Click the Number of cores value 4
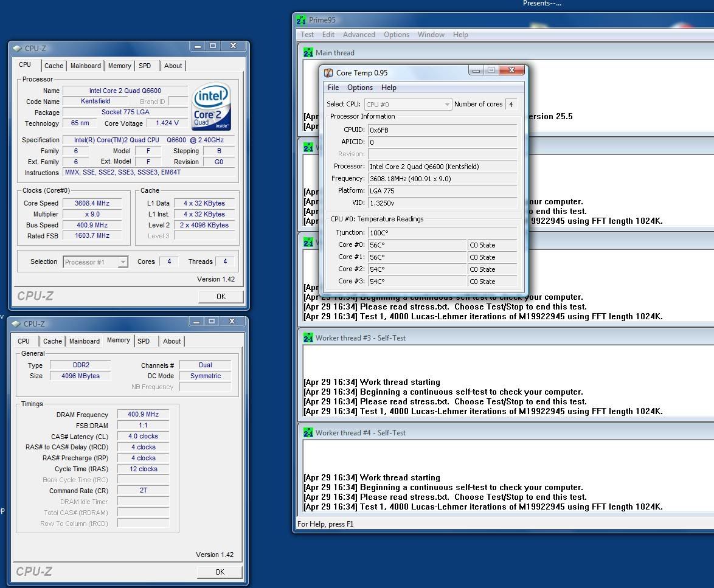The image size is (714, 588). (x=511, y=104)
